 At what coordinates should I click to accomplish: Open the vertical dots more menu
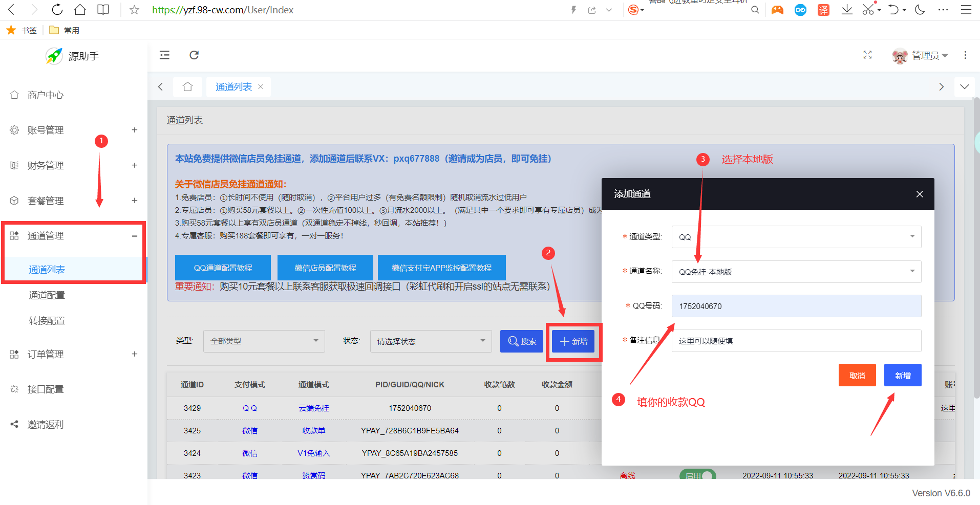click(965, 55)
